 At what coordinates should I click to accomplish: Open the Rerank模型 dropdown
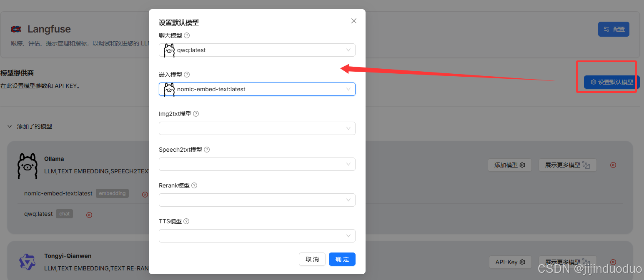tap(257, 200)
